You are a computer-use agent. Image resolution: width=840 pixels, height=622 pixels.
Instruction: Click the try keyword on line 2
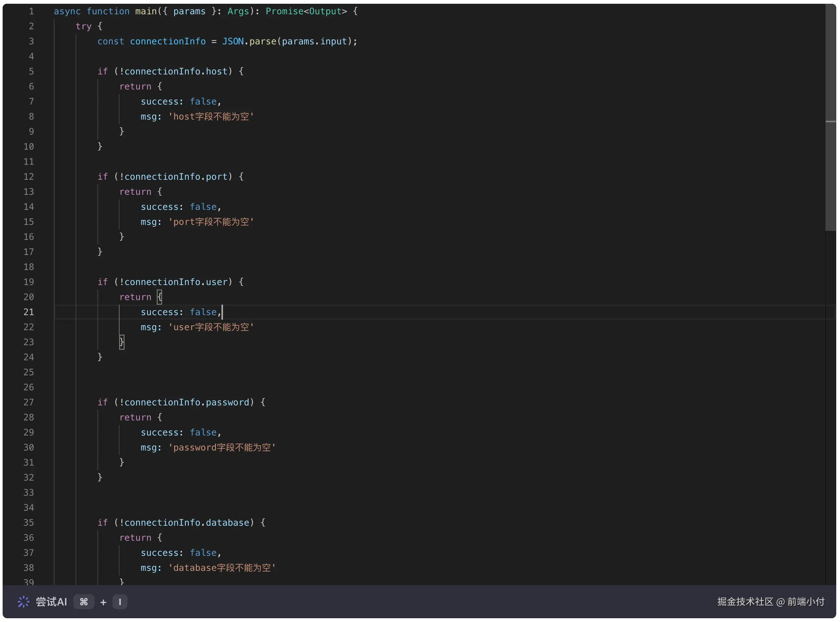(x=83, y=26)
